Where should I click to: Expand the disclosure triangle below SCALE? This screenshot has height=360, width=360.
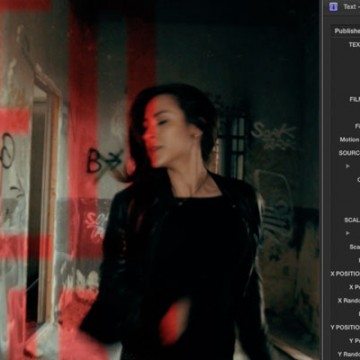pyautogui.click(x=348, y=233)
